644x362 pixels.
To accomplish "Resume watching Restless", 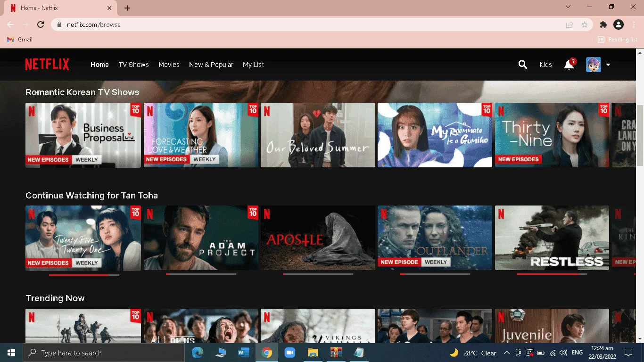I will tap(552, 238).
